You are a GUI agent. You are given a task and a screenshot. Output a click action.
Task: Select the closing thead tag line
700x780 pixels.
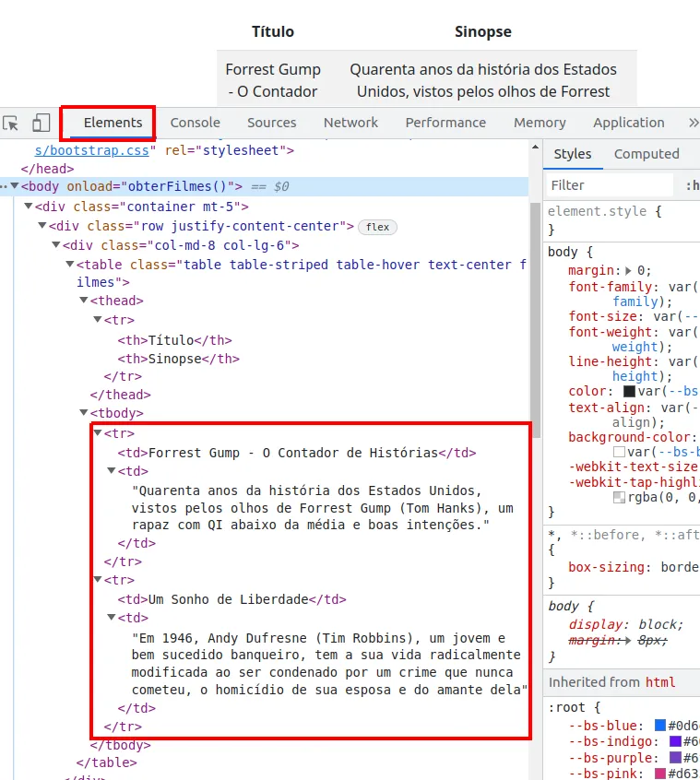point(121,395)
